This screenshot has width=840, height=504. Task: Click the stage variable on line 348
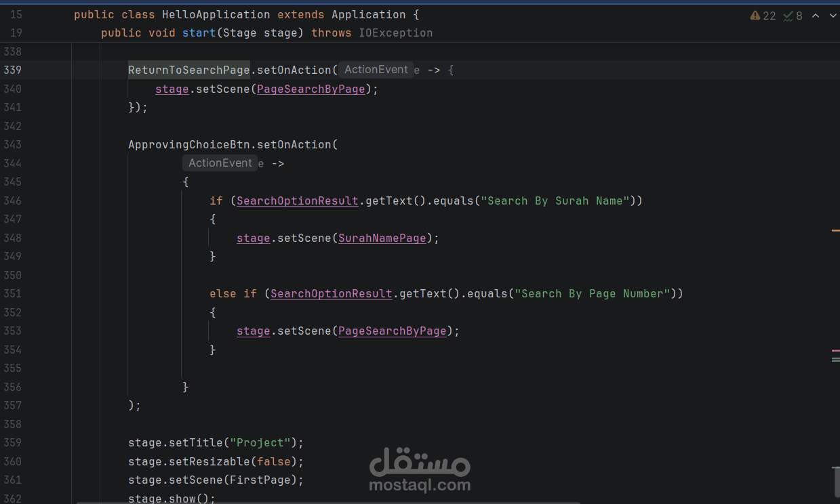tap(254, 238)
